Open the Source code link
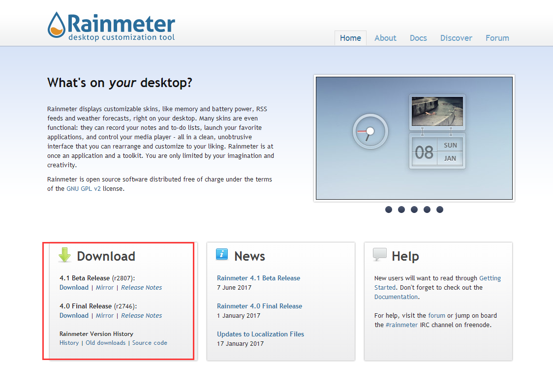 pyautogui.click(x=150, y=343)
